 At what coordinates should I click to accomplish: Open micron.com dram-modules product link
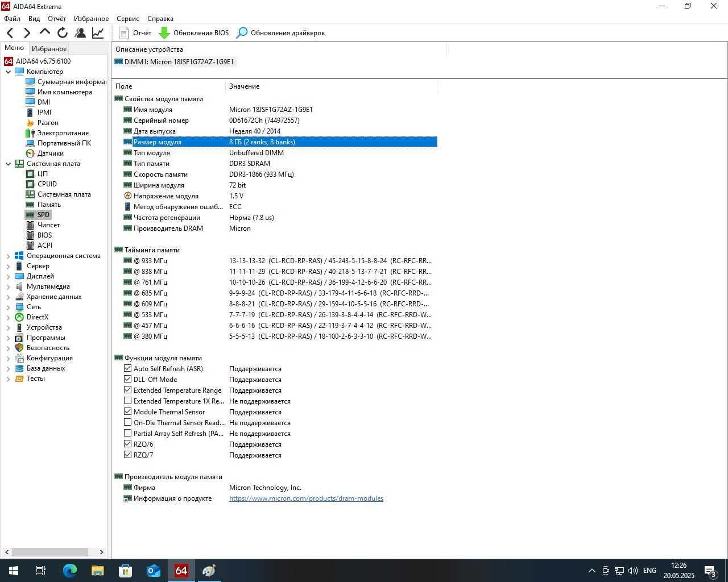[306, 498]
